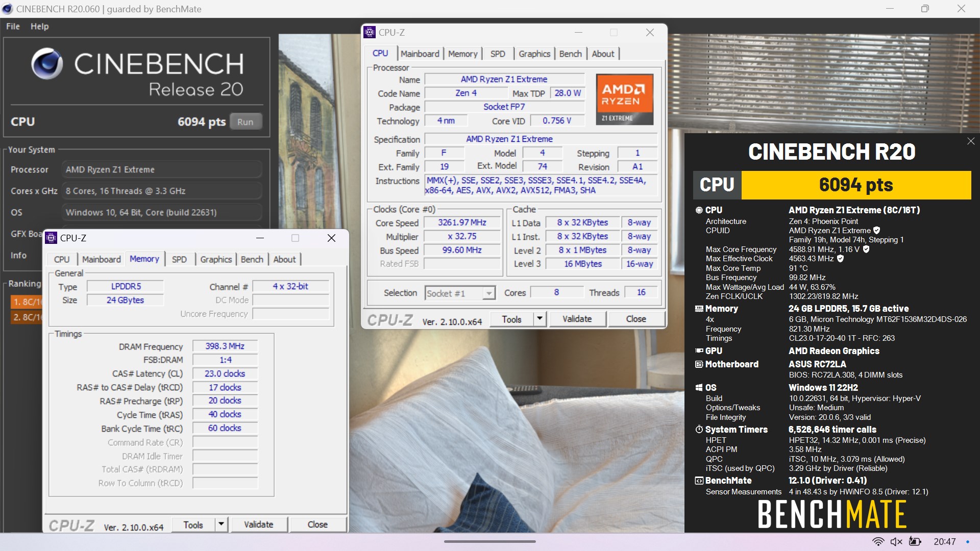The image size is (980, 551).
Task: Click the notification dot in the tray
Action: (x=968, y=542)
